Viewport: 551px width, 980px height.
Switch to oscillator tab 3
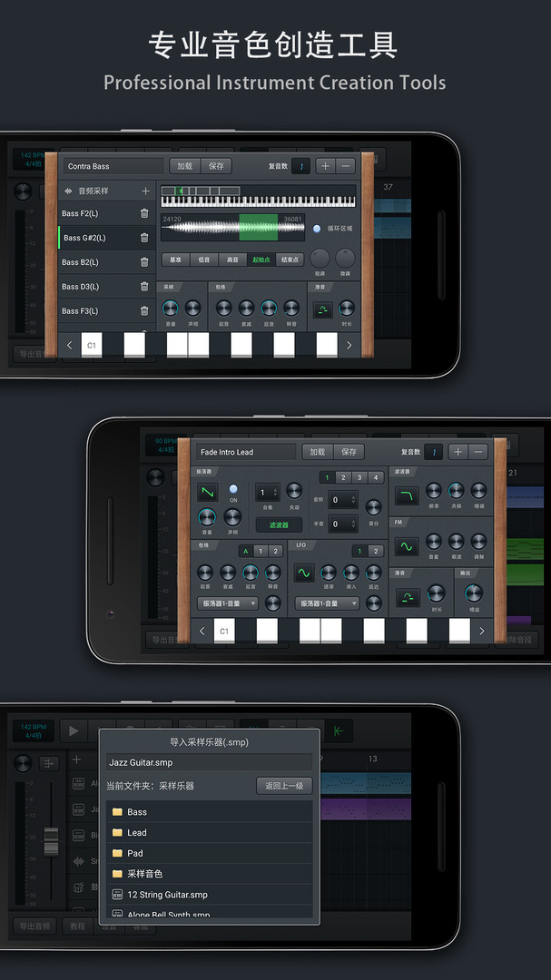(x=359, y=477)
